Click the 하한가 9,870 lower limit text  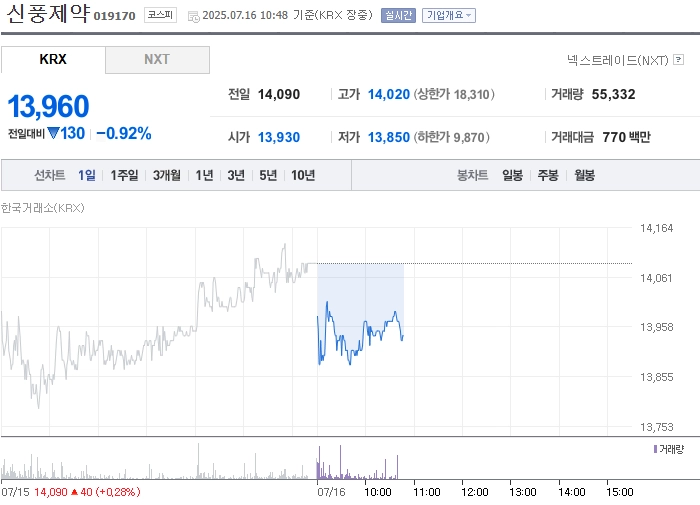[451, 137]
